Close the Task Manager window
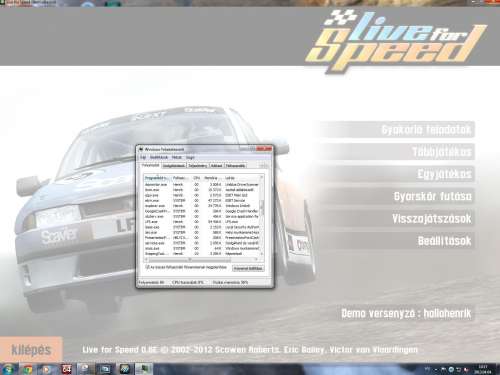 pos(265,149)
